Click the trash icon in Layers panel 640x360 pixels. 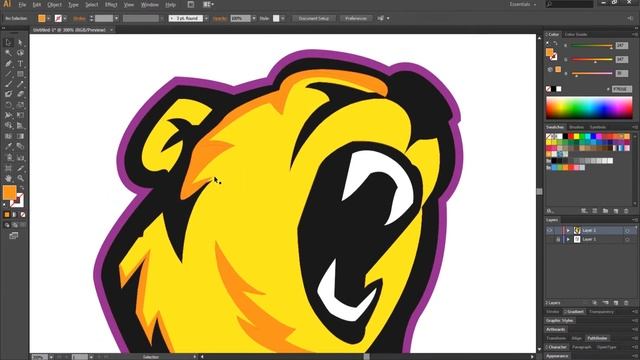626,303
